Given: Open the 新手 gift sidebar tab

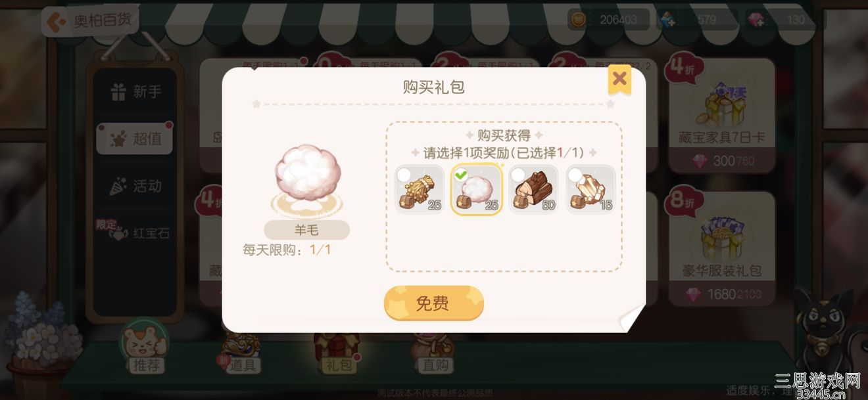Looking at the screenshot, I should coord(135,91).
